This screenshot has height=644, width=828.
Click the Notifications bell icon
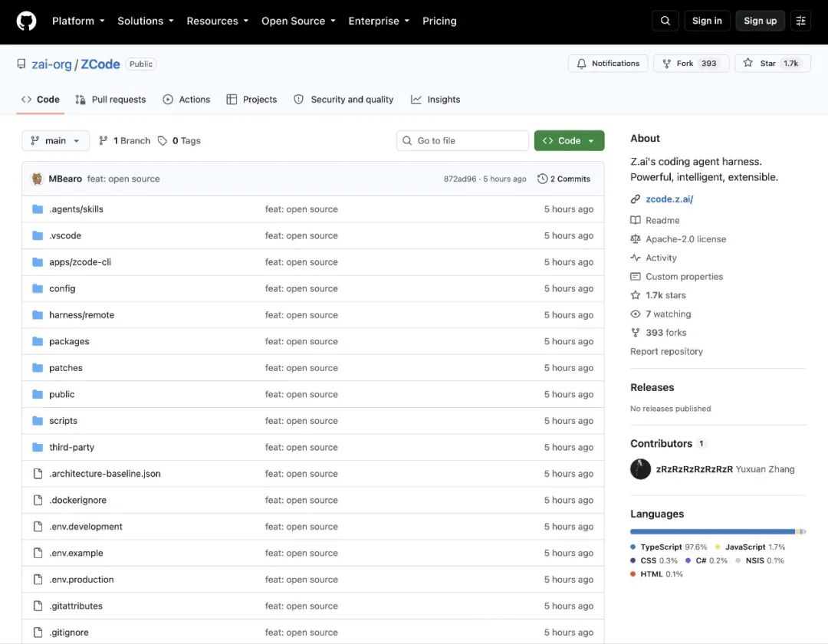[x=581, y=64]
